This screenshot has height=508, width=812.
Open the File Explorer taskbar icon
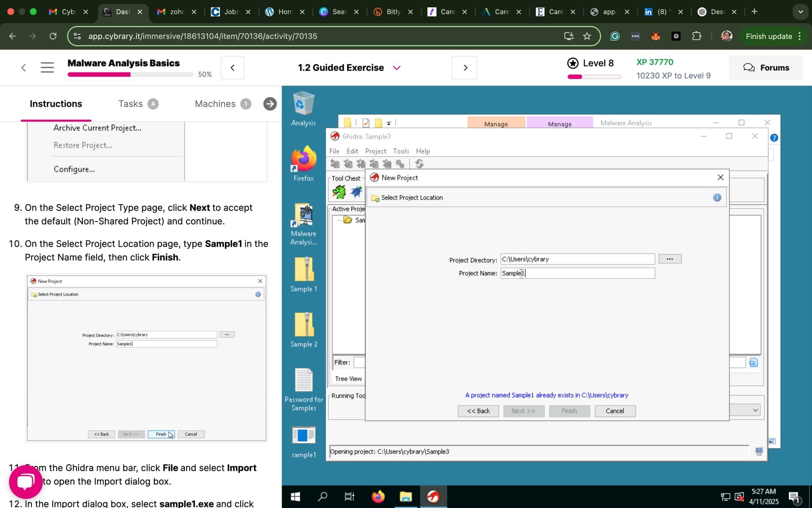coord(406,497)
